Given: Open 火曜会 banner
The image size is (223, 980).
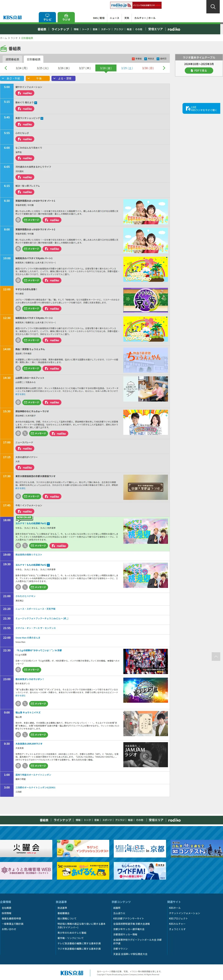Looking at the screenshot, I should click(x=26, y=849).
